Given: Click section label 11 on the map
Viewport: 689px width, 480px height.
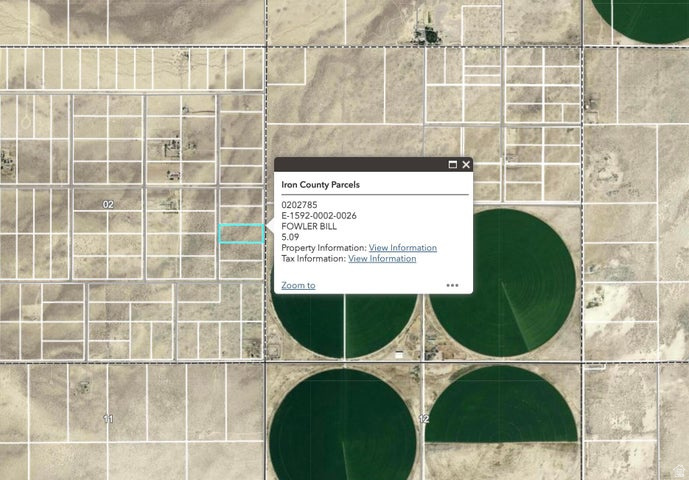Looking at the screenshot, I should 108,418.
